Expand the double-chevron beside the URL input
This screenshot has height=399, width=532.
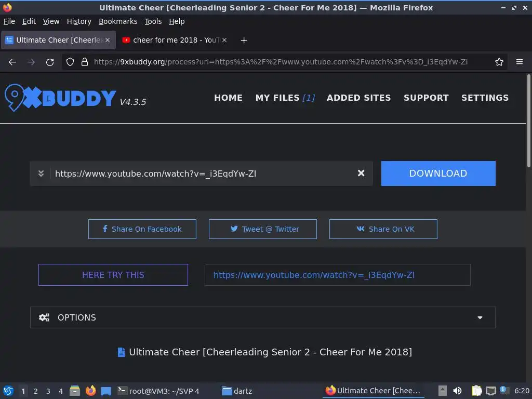(41, 174)
